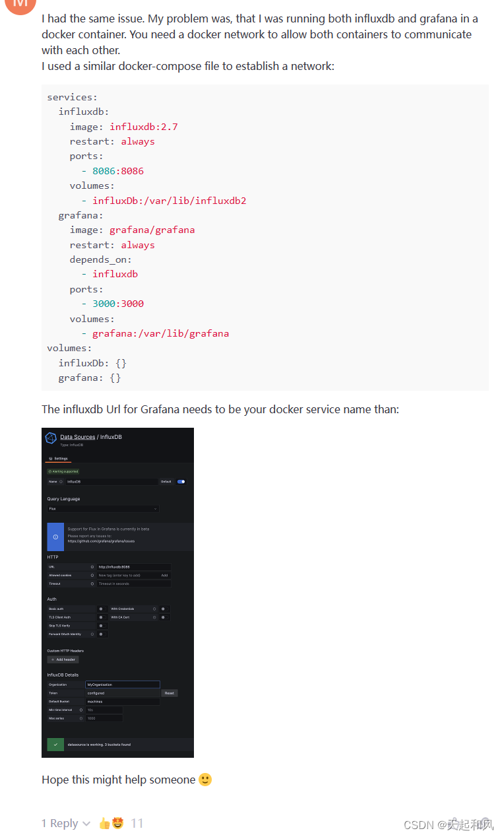Click the info icon beside Timeout
The image size is (504, 837).
tap(92, 584)
